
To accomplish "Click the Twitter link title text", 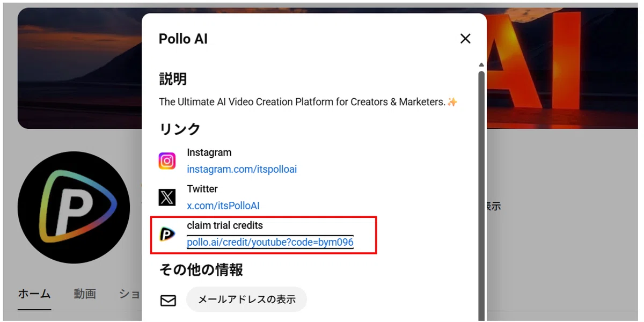I will (202, 189).
